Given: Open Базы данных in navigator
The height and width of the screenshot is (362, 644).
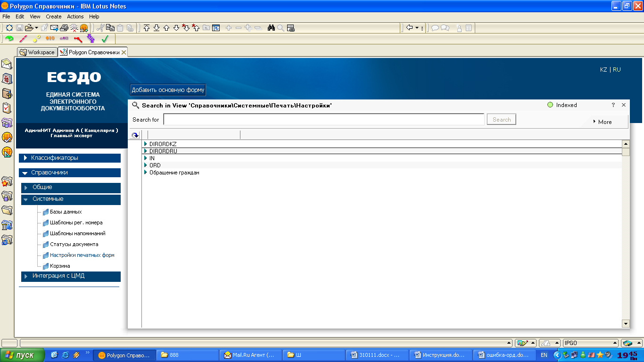Looking at the screenshot, I should click(x=66, y=212).
